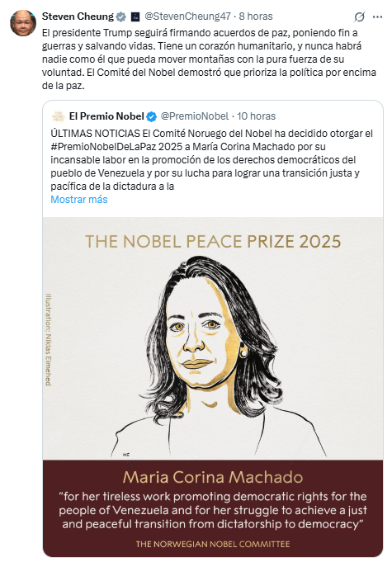Open the three-dot more options menu
Viewport: 392px width, 562px height.
(x=378, y=17)
